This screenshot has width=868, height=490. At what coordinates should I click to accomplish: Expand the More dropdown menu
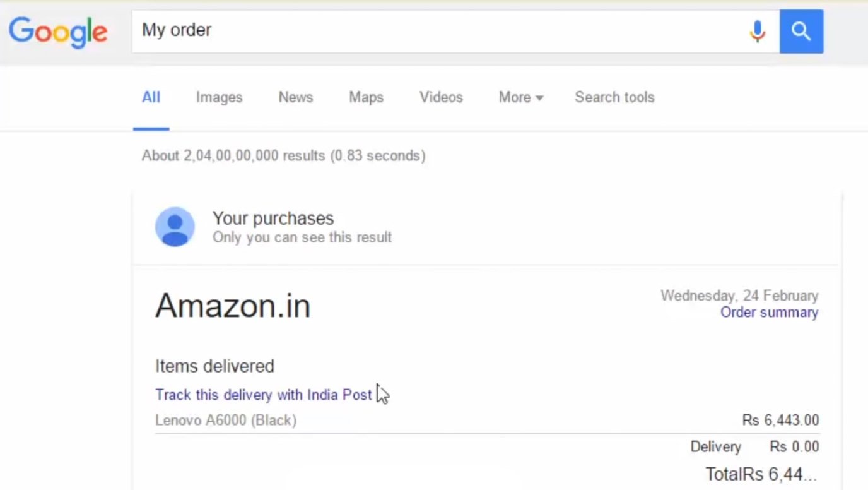(x=520, y=97)
